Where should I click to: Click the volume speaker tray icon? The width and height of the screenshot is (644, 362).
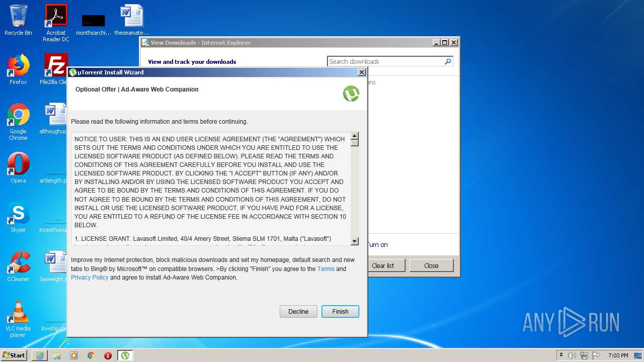coord(572,355)
